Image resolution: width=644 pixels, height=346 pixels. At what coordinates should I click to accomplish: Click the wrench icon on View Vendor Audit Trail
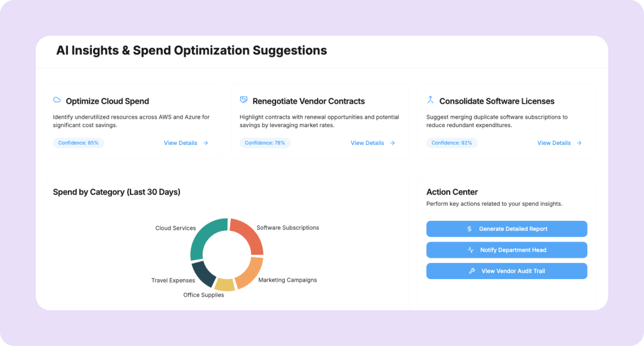point(472,271)
